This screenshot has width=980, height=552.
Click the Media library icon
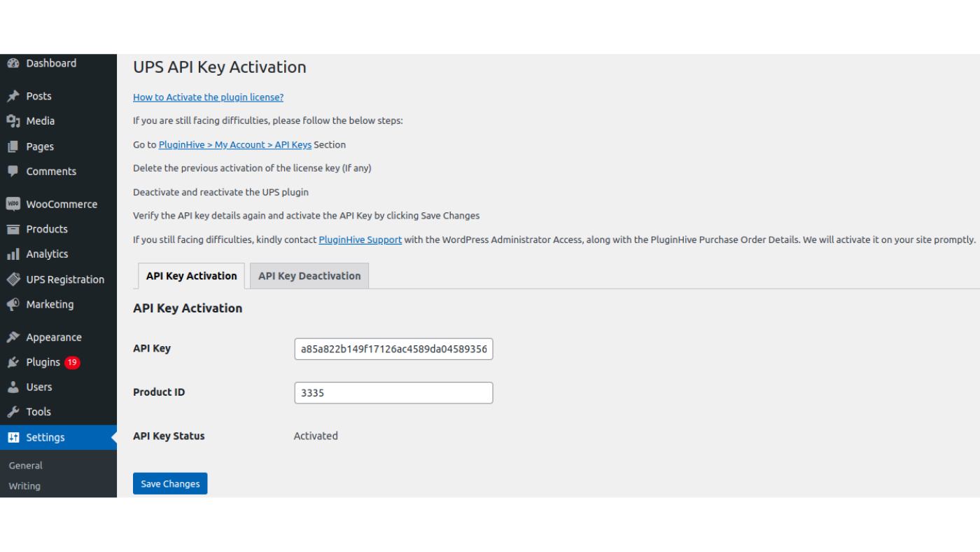click(13, 121)
